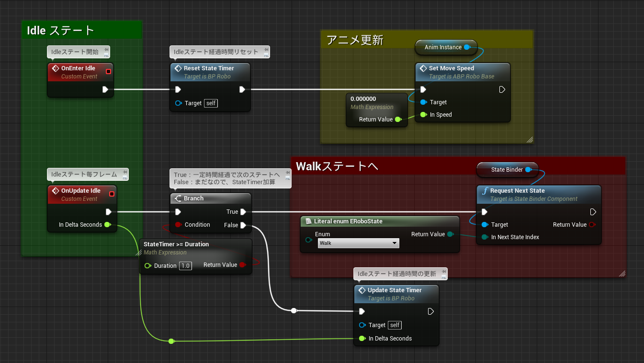Click the OnEnter Idle execution output pin
The image size is (644, 363).
(x=105, y=89)
